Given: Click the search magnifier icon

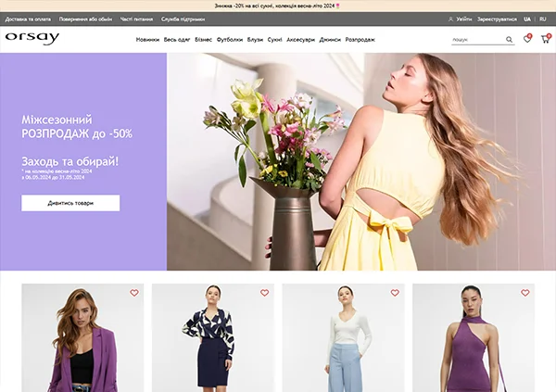Looking at the screenshot, I should pos(510,40).
